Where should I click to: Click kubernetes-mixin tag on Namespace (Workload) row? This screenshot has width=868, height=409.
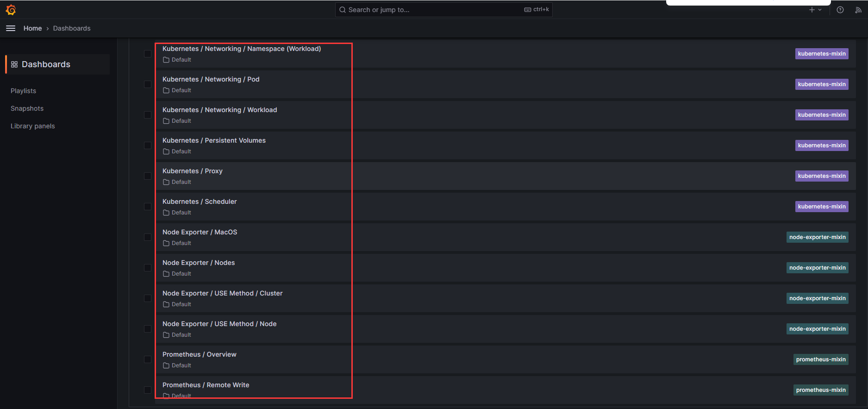coord(822,54)
